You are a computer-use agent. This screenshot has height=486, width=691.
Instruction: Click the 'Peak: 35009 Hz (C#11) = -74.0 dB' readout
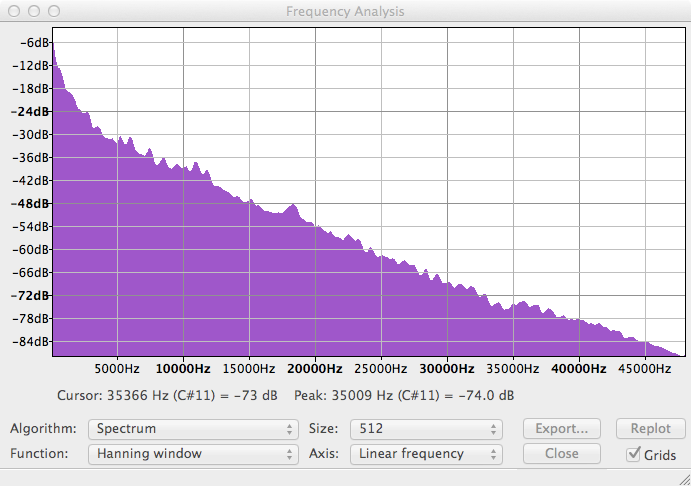click(404, 396)
